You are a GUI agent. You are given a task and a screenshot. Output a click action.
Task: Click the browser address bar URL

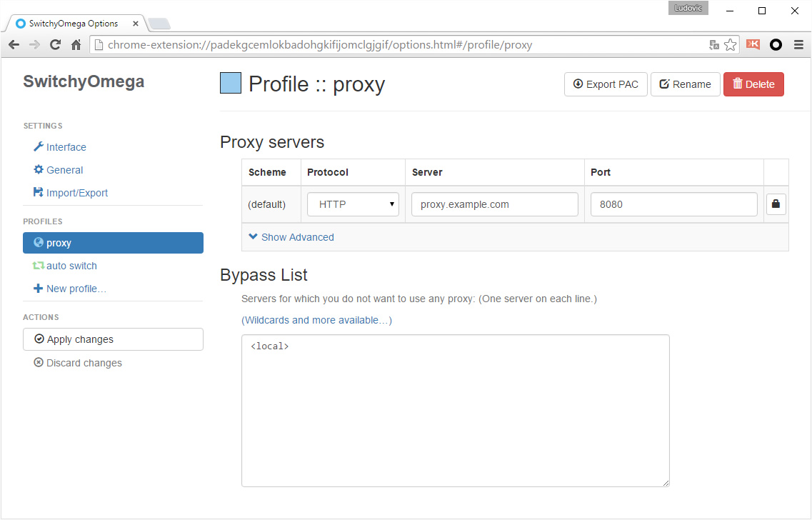tap(319, 45)
